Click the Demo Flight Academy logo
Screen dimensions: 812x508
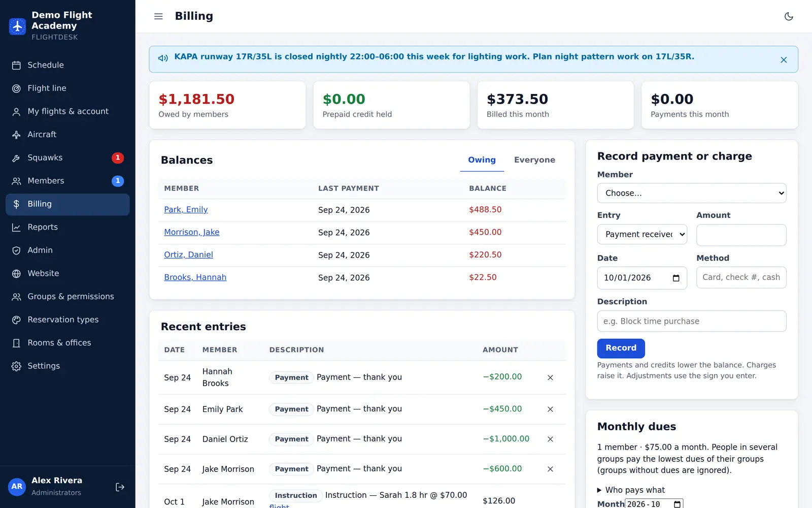coord(17,26)
